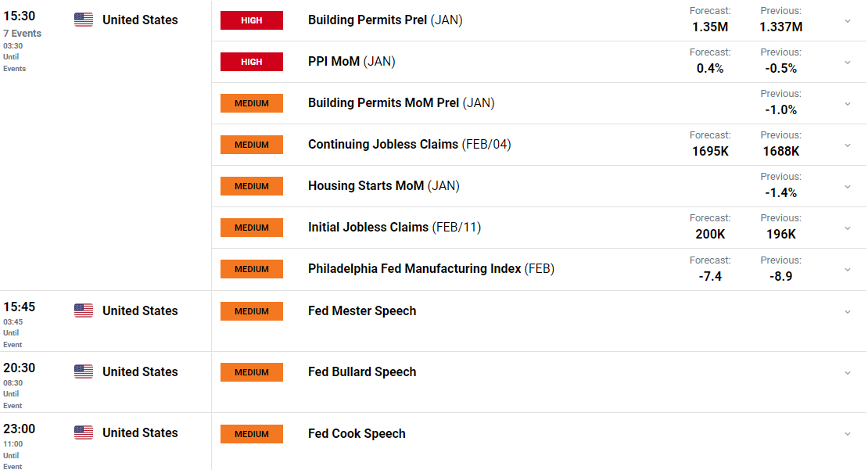Expand Building Permits Prel row chevron
The image size is (868, 470).
click(848, 21)
